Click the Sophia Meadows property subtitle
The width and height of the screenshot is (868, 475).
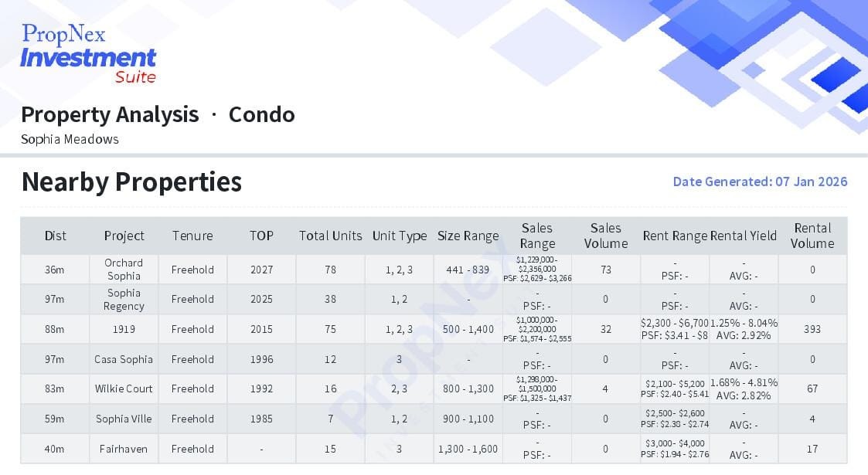pyautogui.click(x=70, y=140)
